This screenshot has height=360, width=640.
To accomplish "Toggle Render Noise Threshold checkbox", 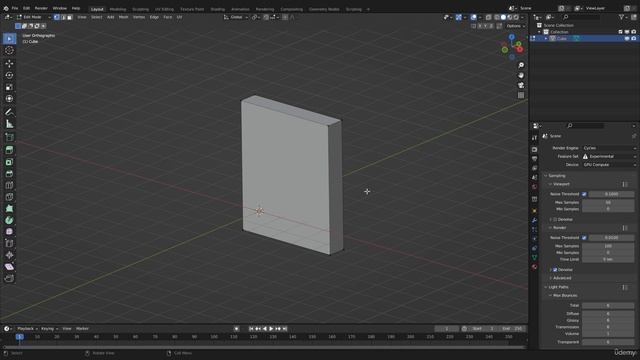I will click(x=584, y=238).
